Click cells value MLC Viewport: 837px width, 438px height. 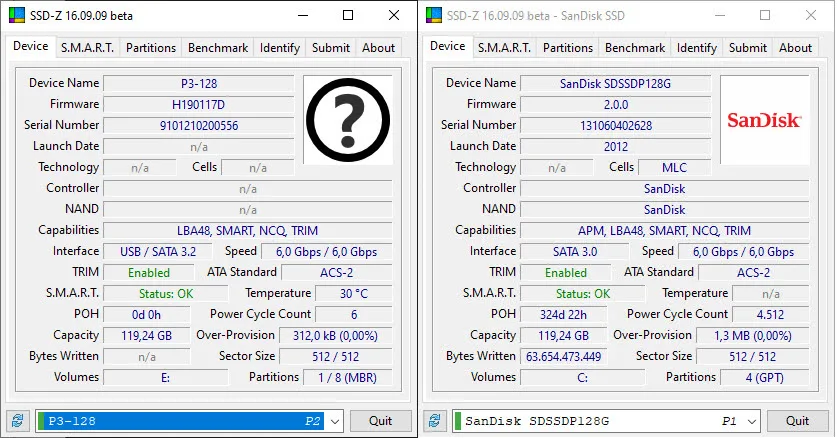[x=675, y=168]
